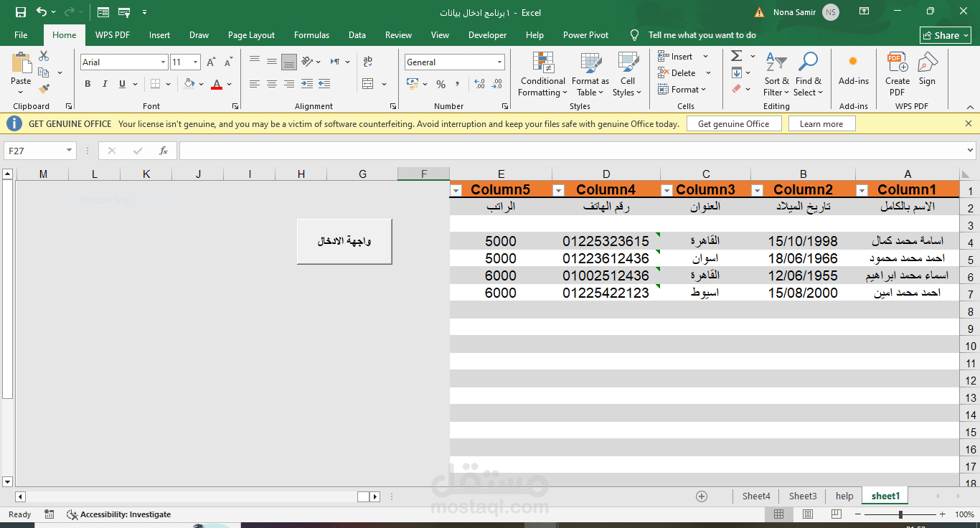Image resolution: width=980 pixels, height=528 pixels.
Task: Cancel the formula bar entry
Action: (112, 151)
